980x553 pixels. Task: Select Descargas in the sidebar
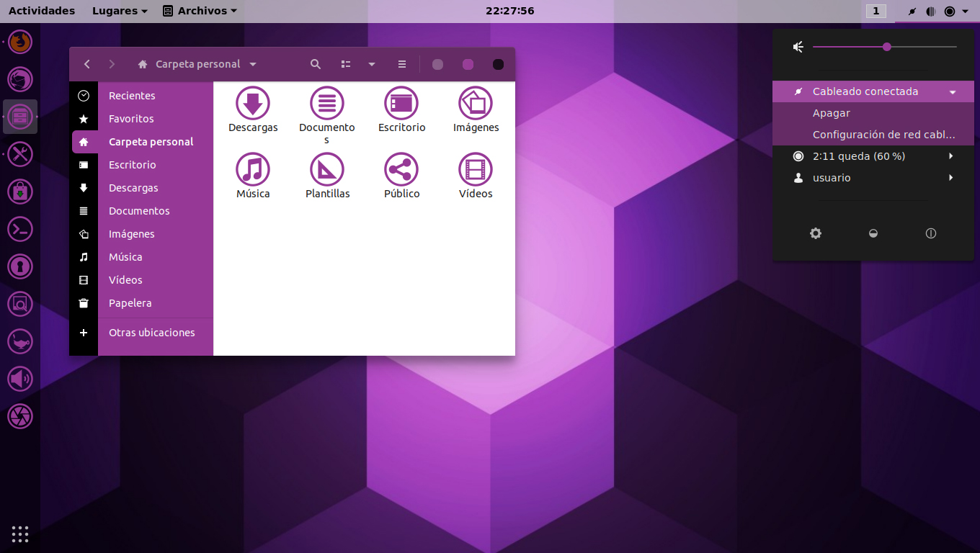[143, 188]
